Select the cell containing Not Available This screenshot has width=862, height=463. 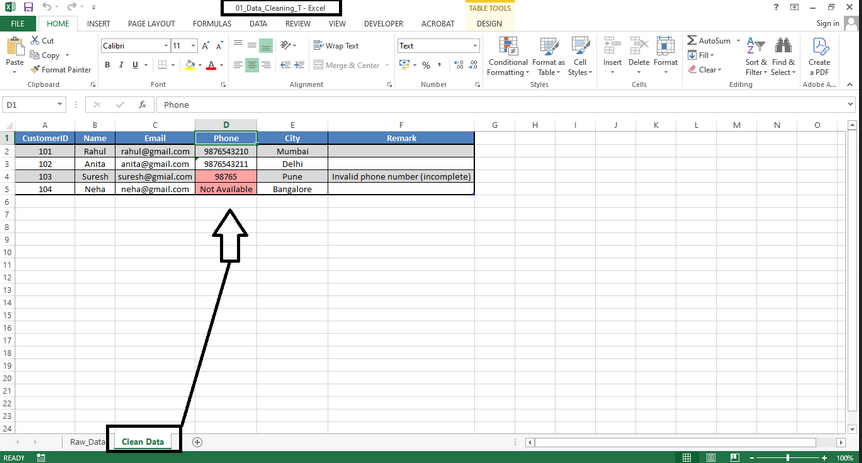coord(226,189)
